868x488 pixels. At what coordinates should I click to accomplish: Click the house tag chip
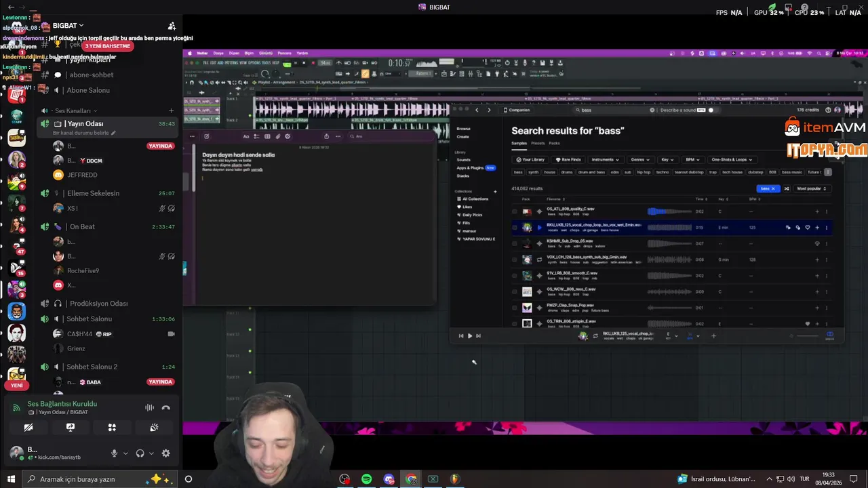[550, 172]
